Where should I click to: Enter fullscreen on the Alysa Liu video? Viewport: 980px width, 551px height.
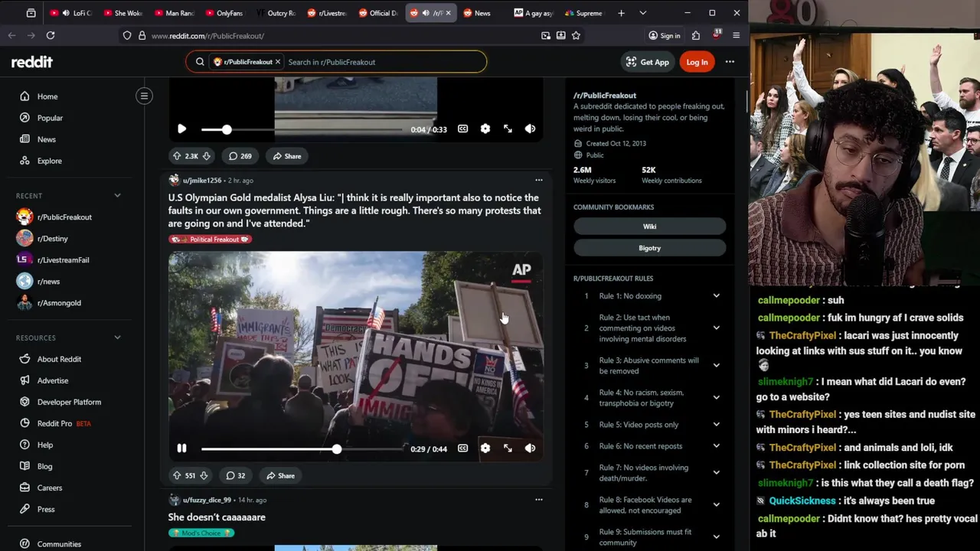508,448
